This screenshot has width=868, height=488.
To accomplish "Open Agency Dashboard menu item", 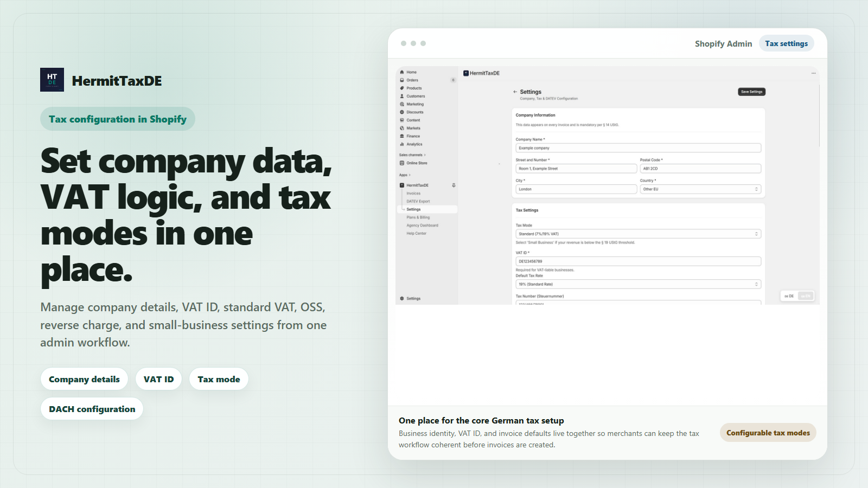I will click(x=423, y=226).
